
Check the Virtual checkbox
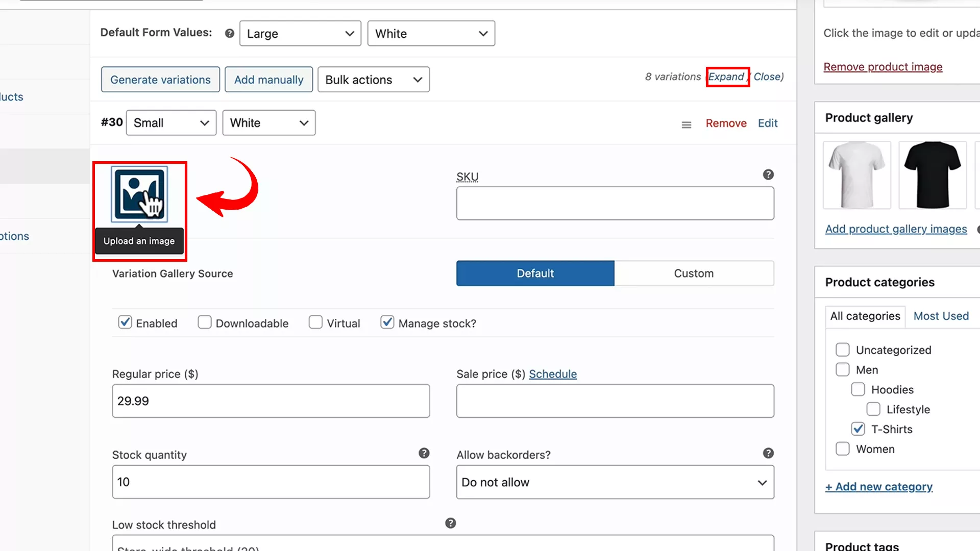[x=315, y=322]
